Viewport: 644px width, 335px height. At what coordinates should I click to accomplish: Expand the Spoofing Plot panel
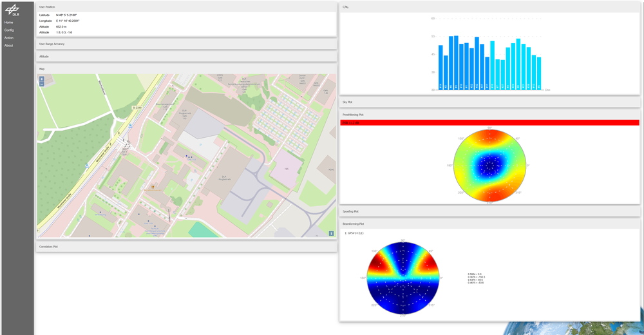(x=489, y=211)
